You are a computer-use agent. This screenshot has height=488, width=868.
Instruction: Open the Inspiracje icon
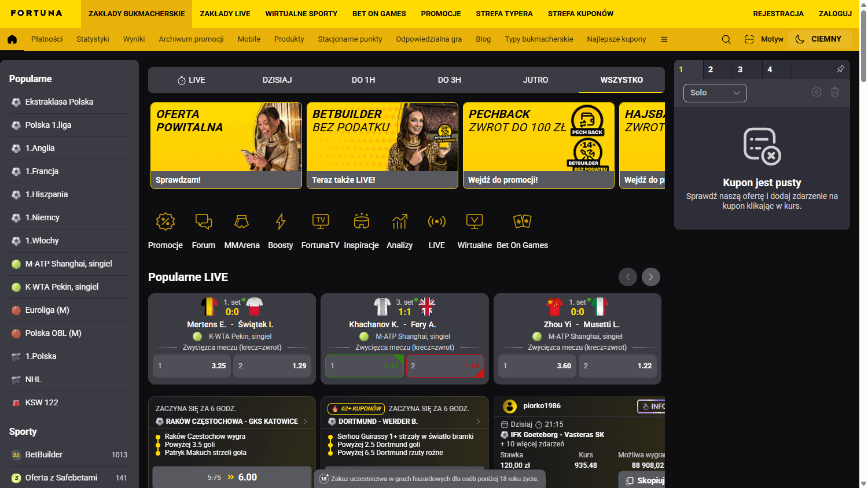[x=362, y=221]
